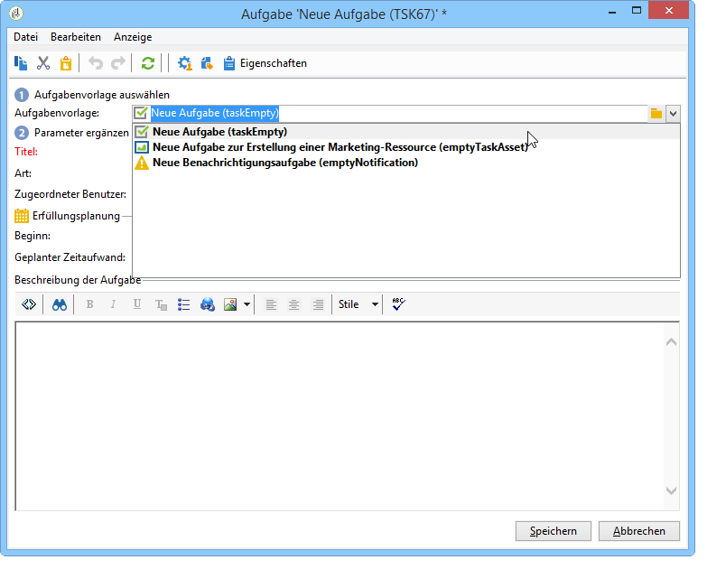This screenshot has width=726, height=588.
Task: Minimize the Aufgabe window
Action: point(612,12)
